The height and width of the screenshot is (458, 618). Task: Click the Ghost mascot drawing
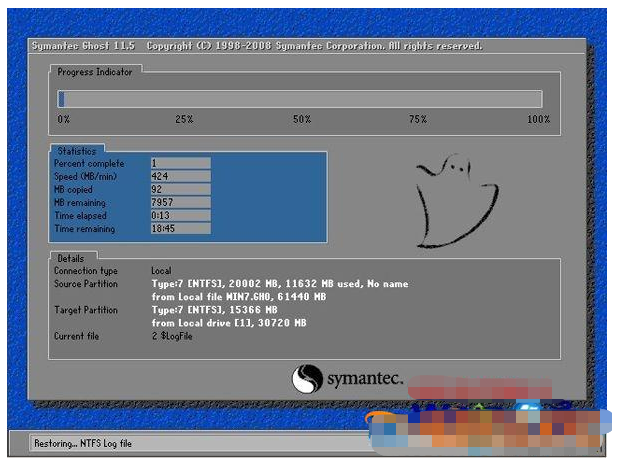click(x=457, y=201)
